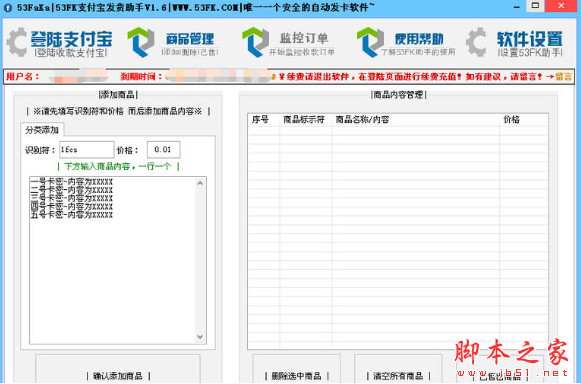Open 使用帮助 help label
The height and width of the screenshot is (384, 581).
coord(419,39)
